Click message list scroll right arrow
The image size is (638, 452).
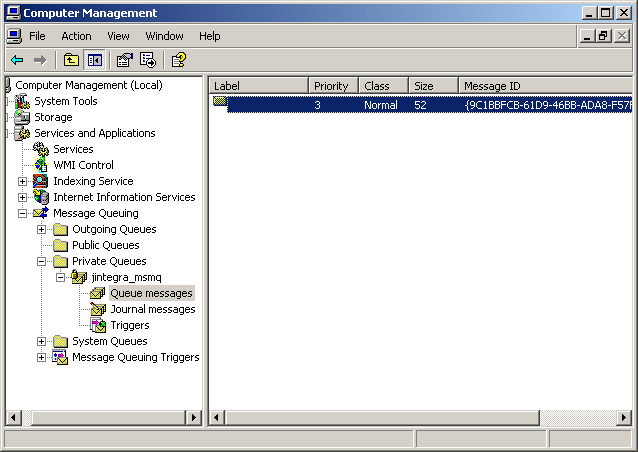(x=624, y=417)
